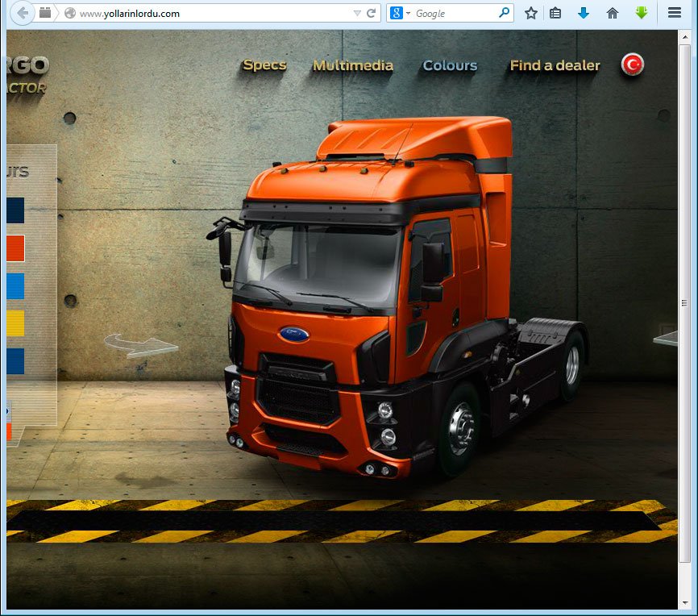This screenshot has height=616, width=698.
Task: Follow the Find a dealer link
Action: [x=555, y=65]
